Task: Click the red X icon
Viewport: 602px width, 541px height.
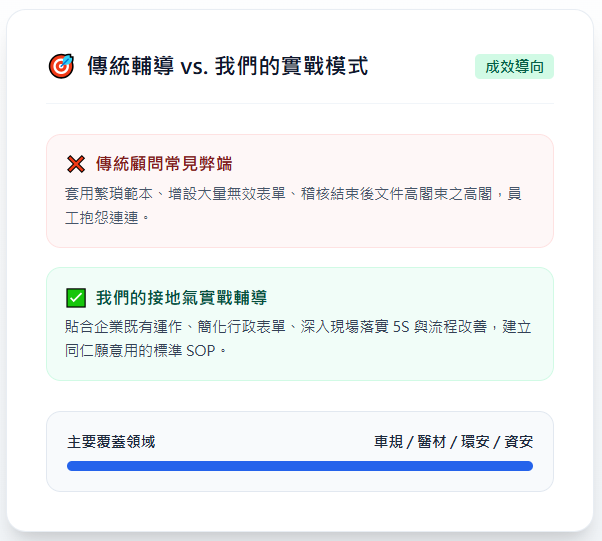Action: (76, 164)
